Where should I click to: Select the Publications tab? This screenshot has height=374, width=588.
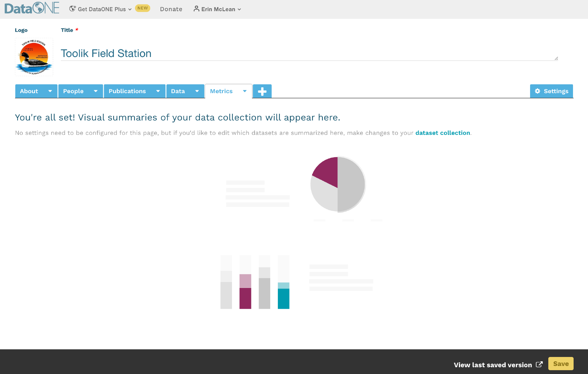(x=127, y=91)
